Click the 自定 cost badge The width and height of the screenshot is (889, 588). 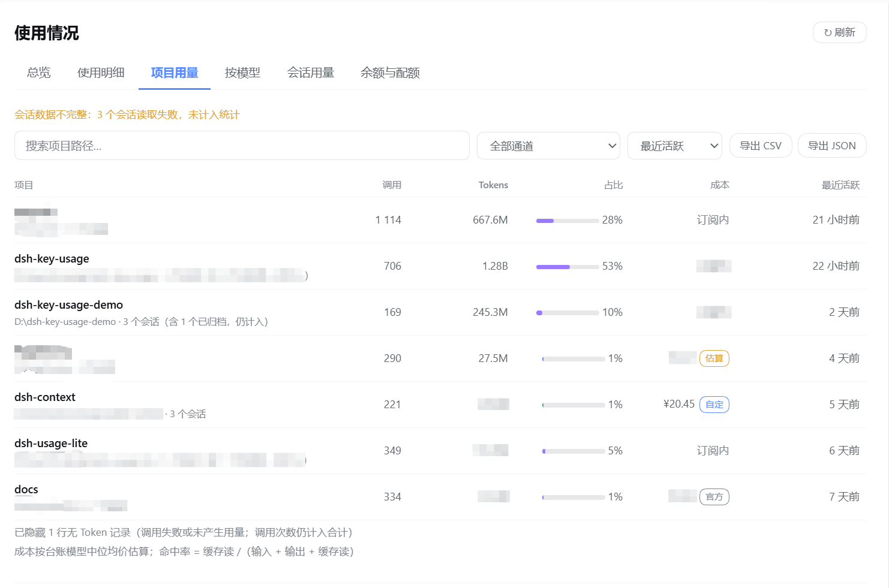pos(714,405)
